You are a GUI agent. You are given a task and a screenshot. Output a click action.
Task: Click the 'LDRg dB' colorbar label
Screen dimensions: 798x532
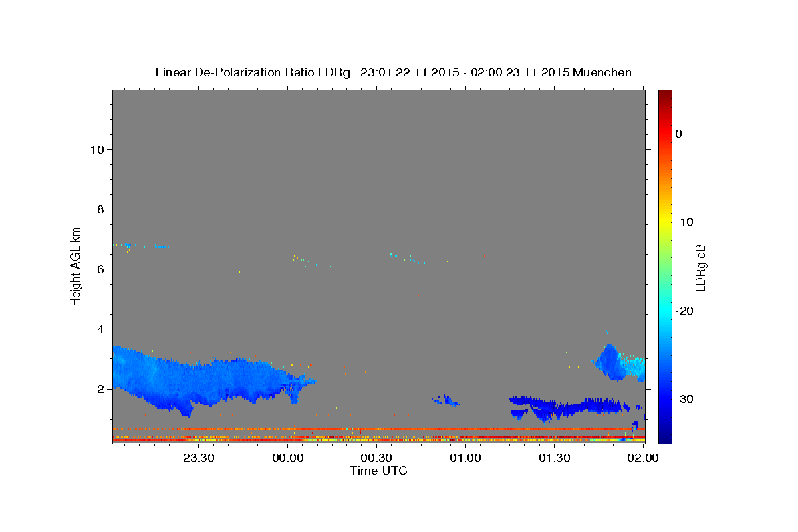[700, 267]
